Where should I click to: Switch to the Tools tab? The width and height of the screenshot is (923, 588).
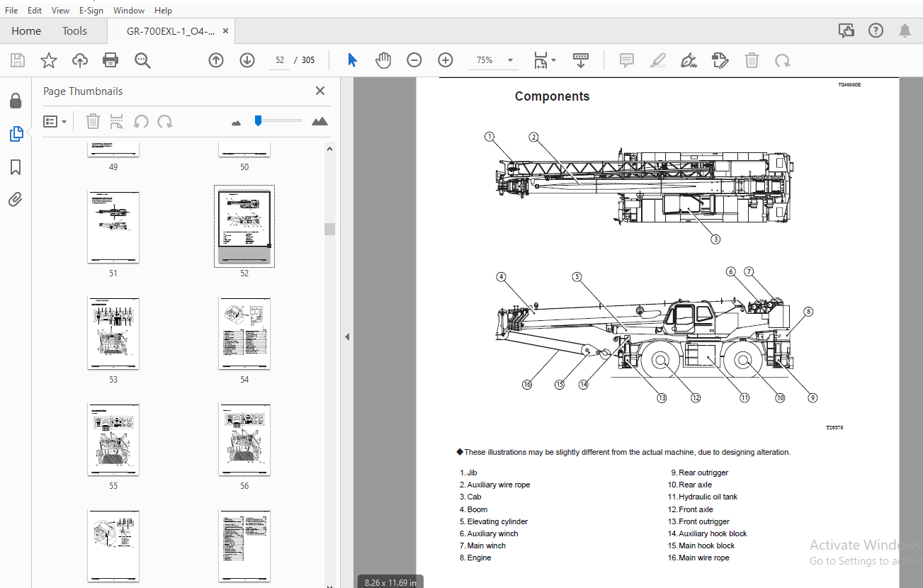point(74,31)
